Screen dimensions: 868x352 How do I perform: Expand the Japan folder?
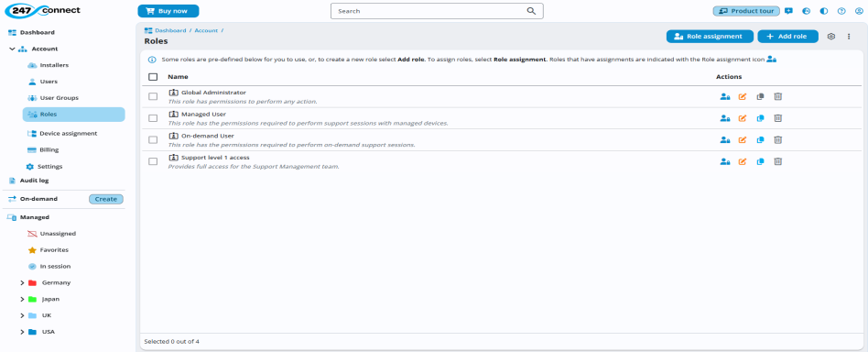tap(22, 300)
